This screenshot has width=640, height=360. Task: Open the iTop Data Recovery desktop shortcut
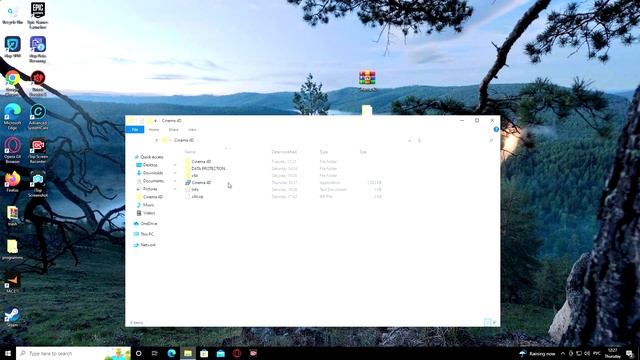pyautogui.click(x=38, y=49)
